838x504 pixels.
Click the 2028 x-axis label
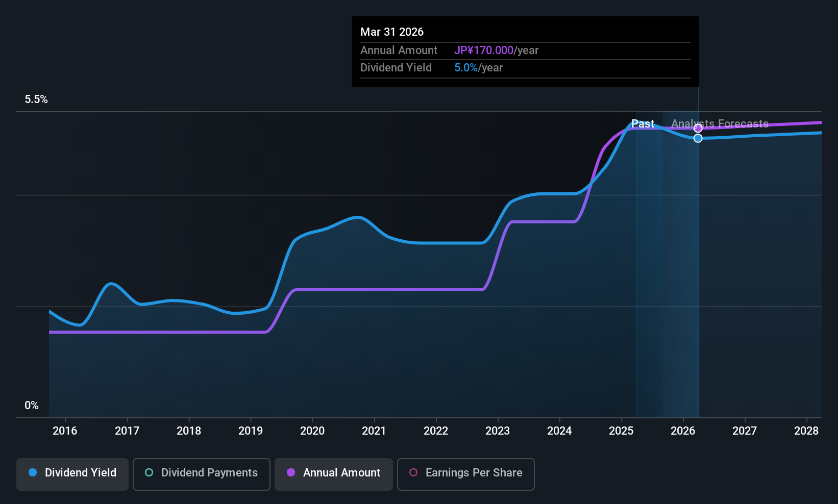pyautogui.click(x=806, y=431)
